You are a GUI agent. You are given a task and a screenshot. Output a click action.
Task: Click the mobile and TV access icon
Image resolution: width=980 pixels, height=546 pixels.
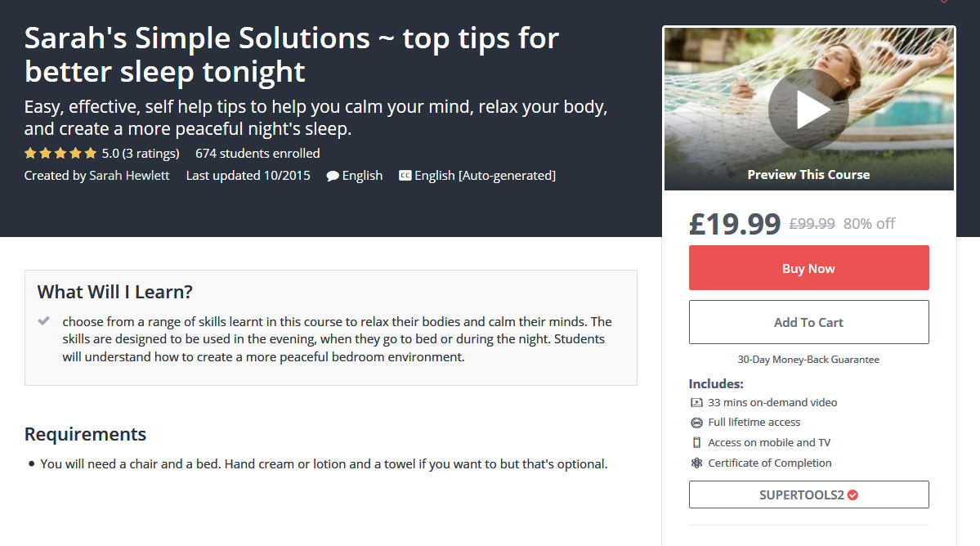click(x=696, y=442)
